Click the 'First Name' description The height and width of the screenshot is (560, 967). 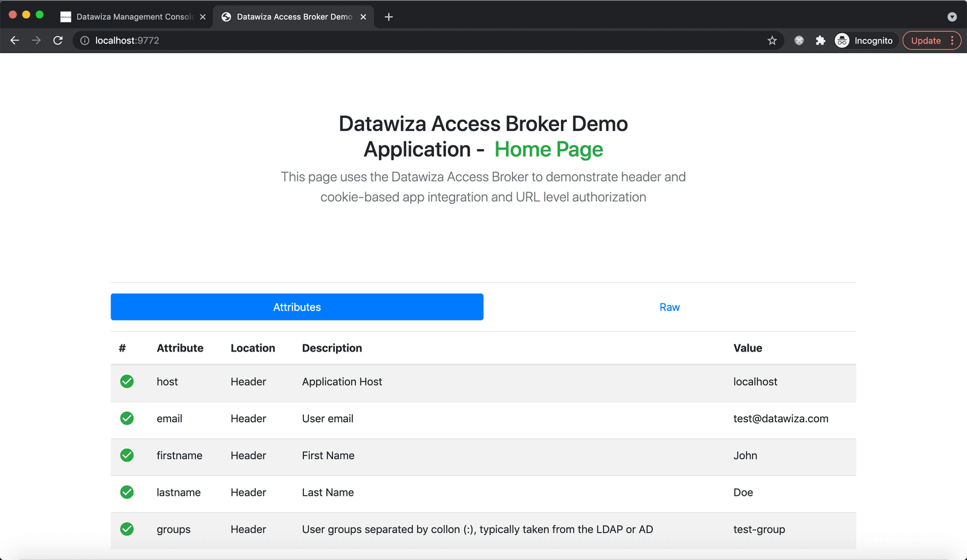pyautogui.click(x=328, y=455)
